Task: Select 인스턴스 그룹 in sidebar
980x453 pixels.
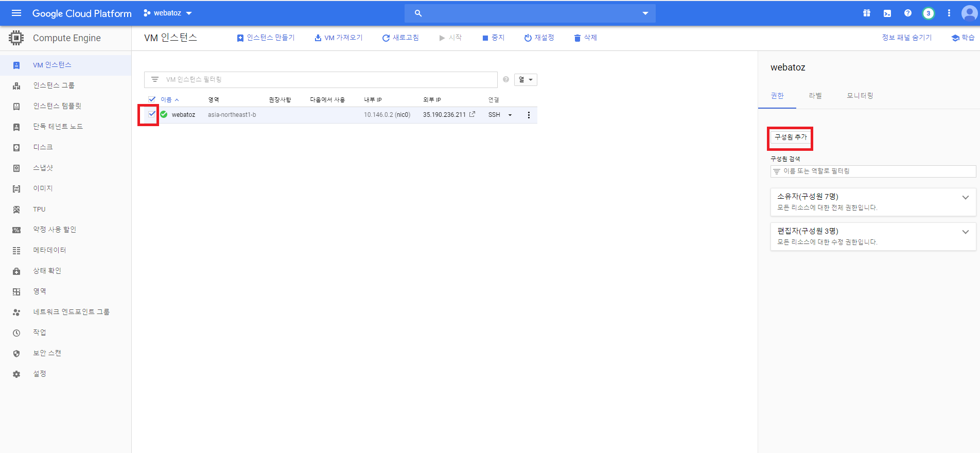Action: [54, 85]
